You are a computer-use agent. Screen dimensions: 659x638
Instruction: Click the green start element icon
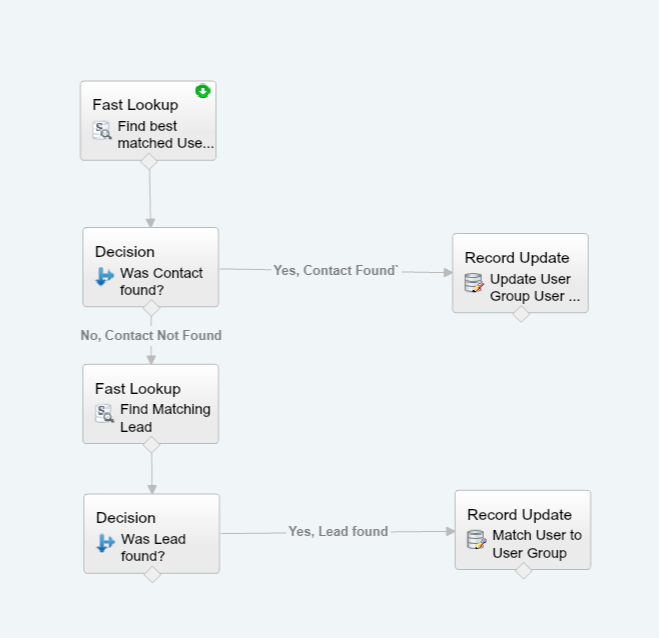[203, 91]
